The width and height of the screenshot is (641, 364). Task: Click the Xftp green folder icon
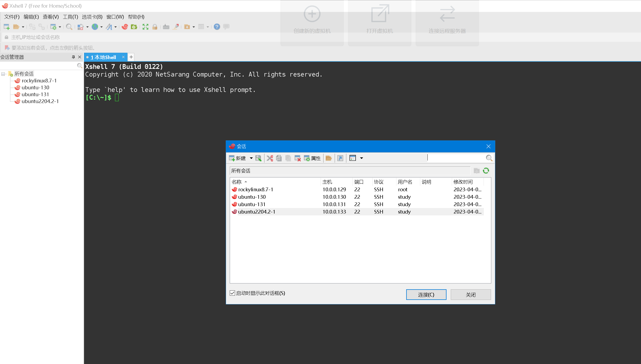pos(134,27)
